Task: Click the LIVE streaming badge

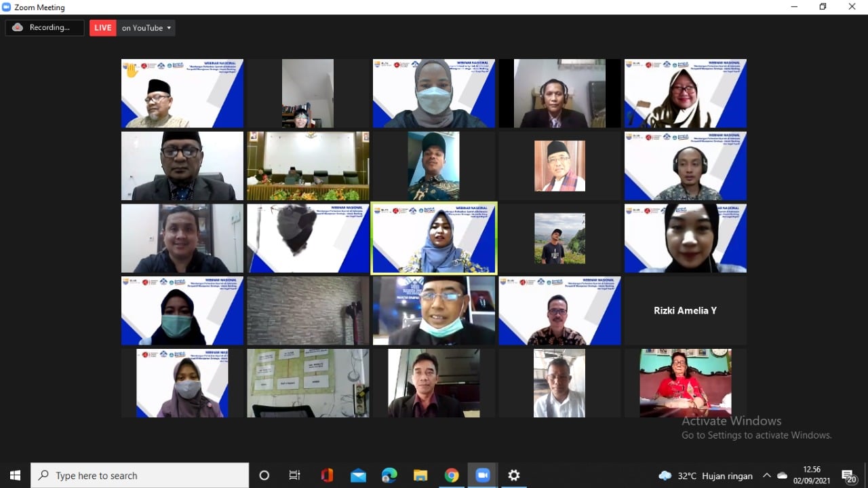Action: (x=102, y=28)
